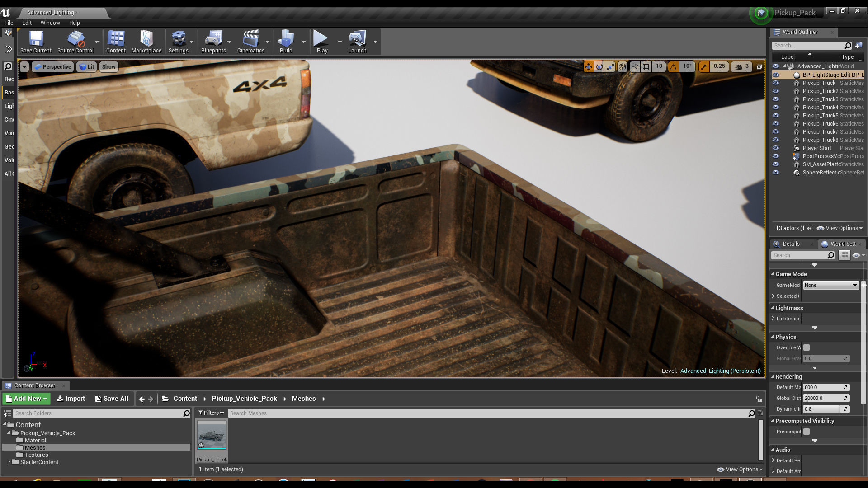Click the Save All button
868x488 pixels.
click(x=112, y=399)
